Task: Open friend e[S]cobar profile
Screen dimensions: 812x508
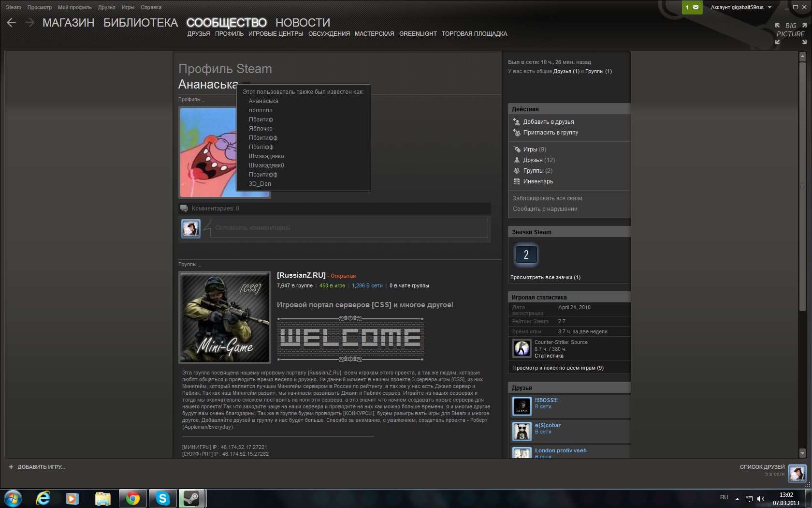Action: (548, 425)
